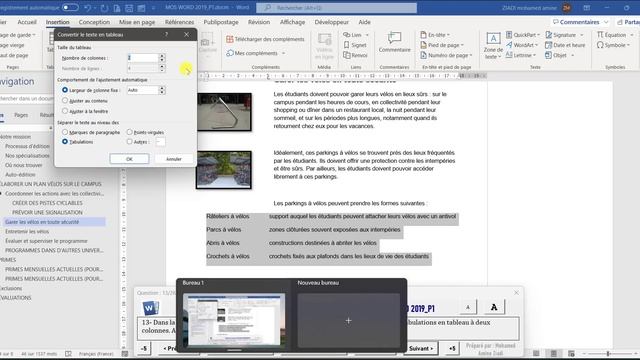The height and width of the screenshot is (360, 640).
Task: Open the Références ribbon tab
Action: 180,22
